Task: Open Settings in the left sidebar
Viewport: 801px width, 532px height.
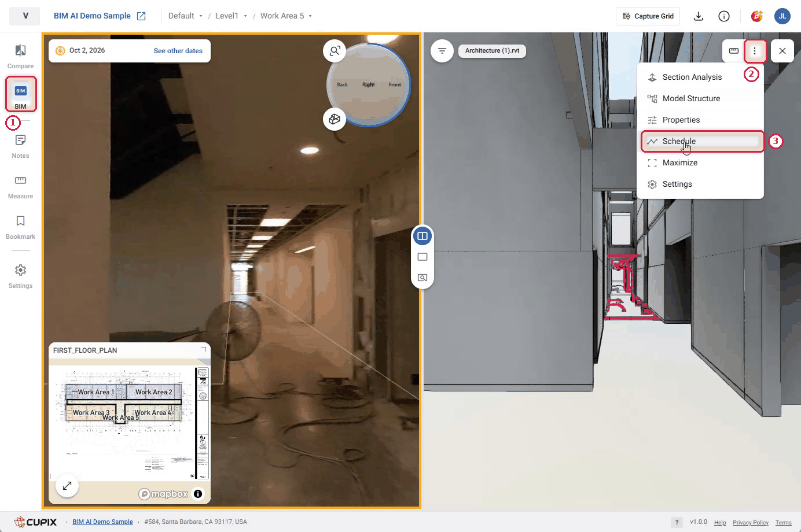Action: [20, 276]
